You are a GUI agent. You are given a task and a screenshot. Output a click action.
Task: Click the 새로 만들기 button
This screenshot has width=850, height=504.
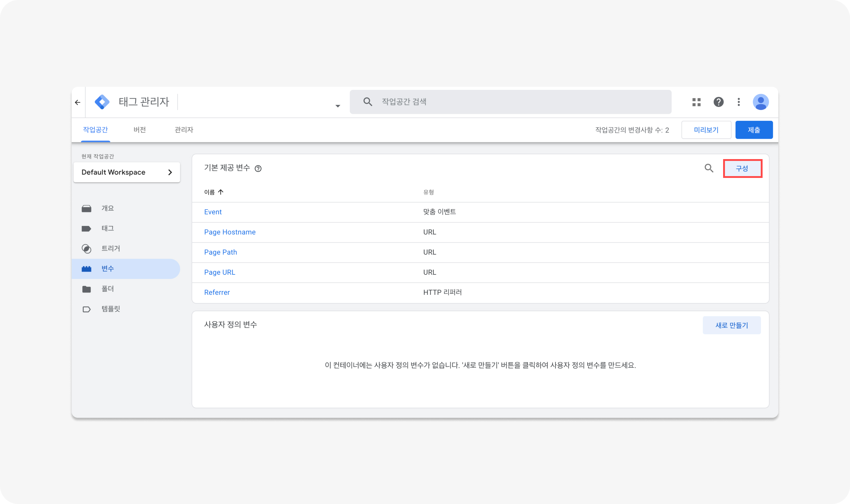[x=732, y=325]
